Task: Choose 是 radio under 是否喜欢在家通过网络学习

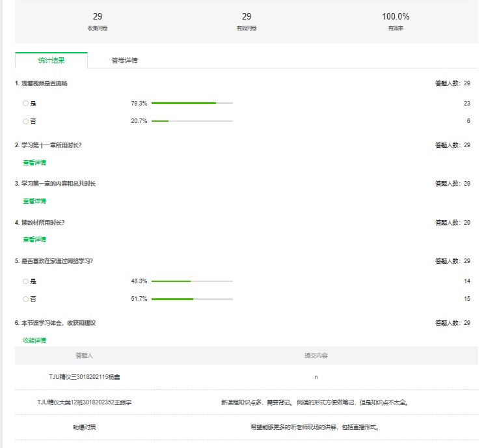Action: click(x=26, y=281)
